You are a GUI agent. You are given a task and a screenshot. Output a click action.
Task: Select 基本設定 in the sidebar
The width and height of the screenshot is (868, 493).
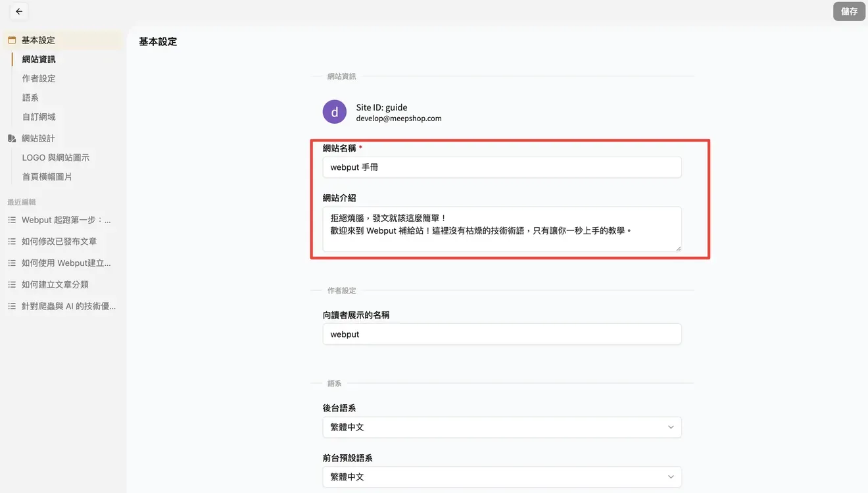click(x=63, y=40)
